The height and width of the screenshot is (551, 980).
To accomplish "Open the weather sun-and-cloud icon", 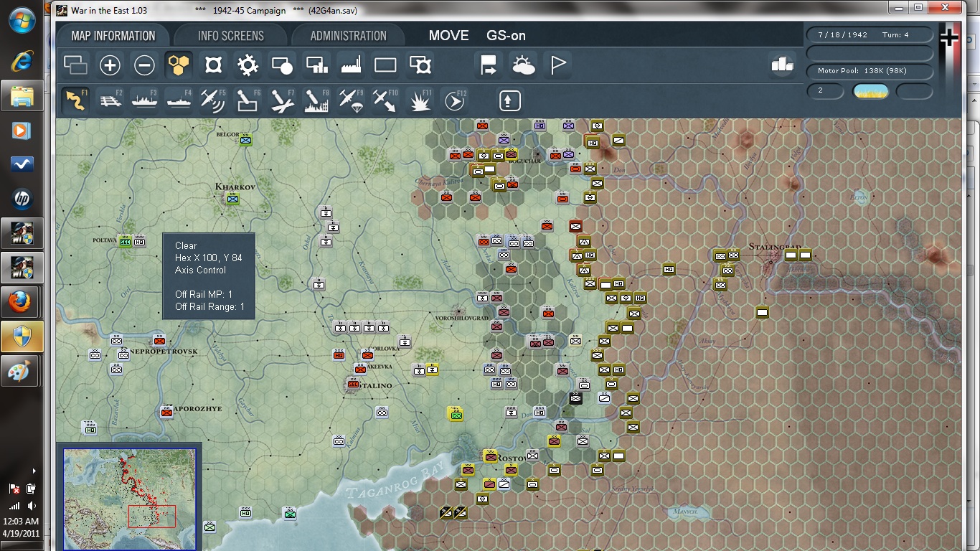I will click(x=523, y=65).
